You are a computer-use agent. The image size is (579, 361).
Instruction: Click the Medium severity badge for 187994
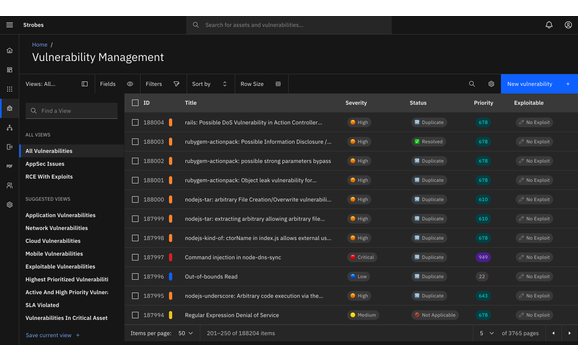(363, 315)
